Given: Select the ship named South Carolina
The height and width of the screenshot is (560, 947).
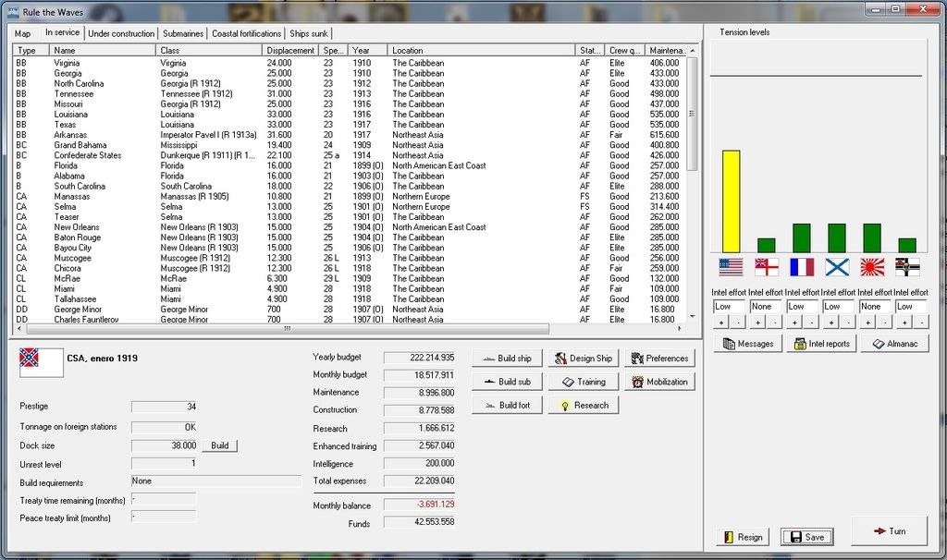Looking at the screenshot, I should point(349,186).
